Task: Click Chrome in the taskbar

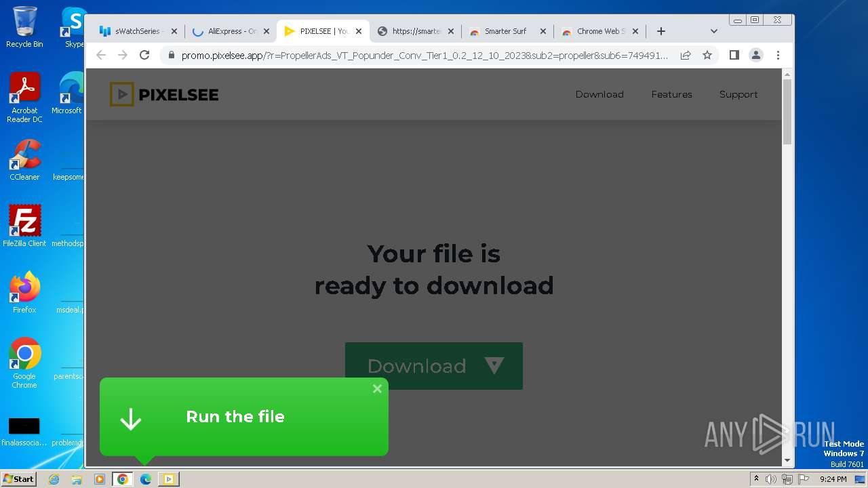Action: tap(123, 479)
